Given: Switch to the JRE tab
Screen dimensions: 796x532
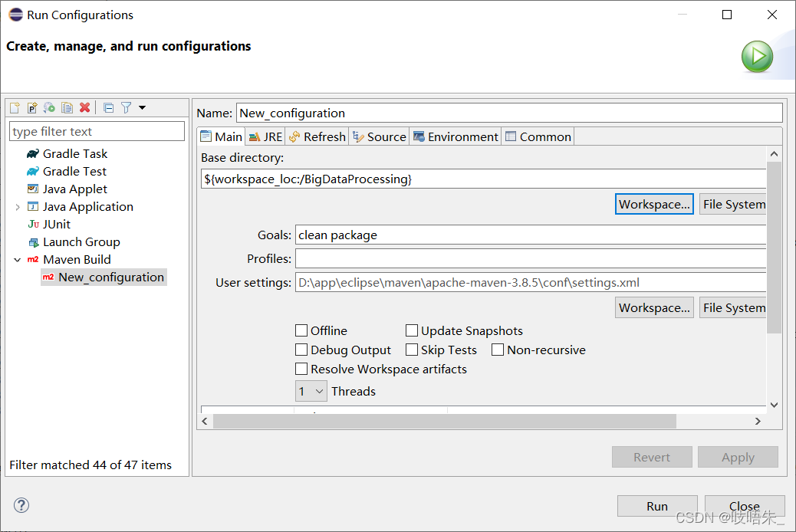Looking at the screenshot, I should (x=266, y=136).
